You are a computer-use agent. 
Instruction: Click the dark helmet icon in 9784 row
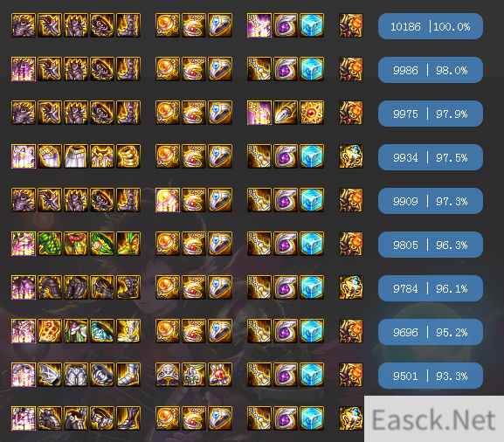(50, 287)
